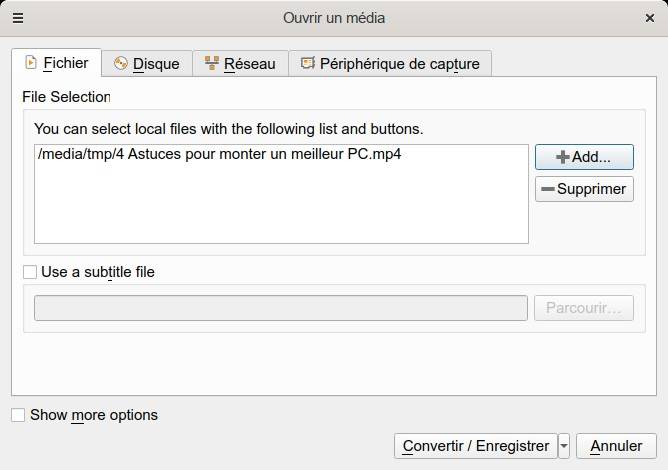This screenshot has width=668, height=470.
Task: Expand arrow beside Convertir / Enregistrer
Action: [x=565, y=446]
